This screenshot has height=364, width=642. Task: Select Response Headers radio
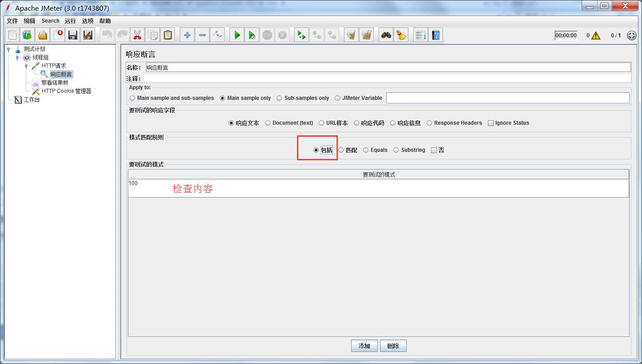pos(454,123)
